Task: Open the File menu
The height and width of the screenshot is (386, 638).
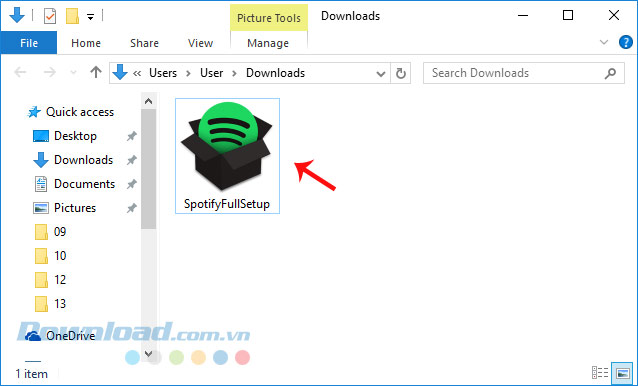Action: pyautogui.click(x=29, y=43)
